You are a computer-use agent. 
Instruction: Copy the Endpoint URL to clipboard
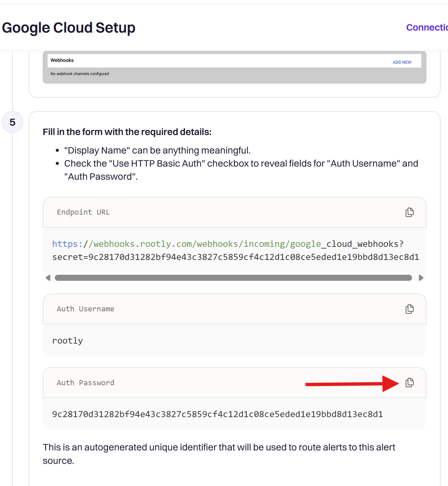click(409, 212)
